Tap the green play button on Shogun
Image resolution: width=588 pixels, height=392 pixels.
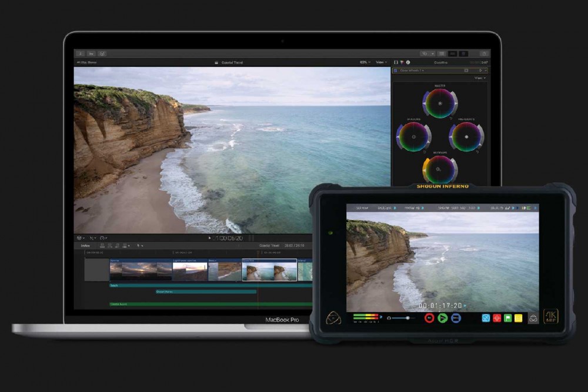point(443,318)
